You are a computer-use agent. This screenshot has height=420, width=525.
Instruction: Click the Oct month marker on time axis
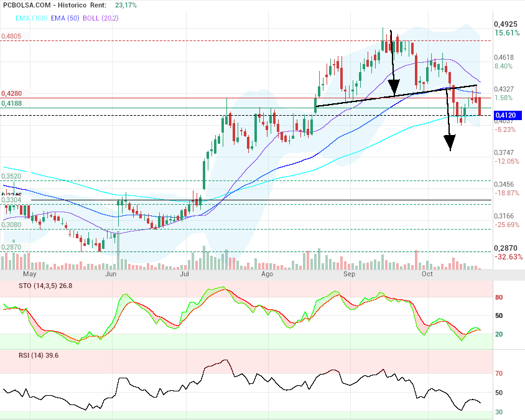coord(427,274)
